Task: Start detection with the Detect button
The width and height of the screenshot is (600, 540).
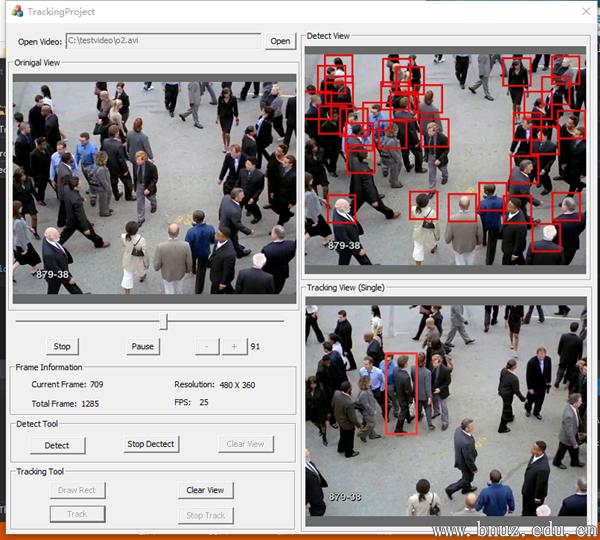Action: click(x=57, y=445)
